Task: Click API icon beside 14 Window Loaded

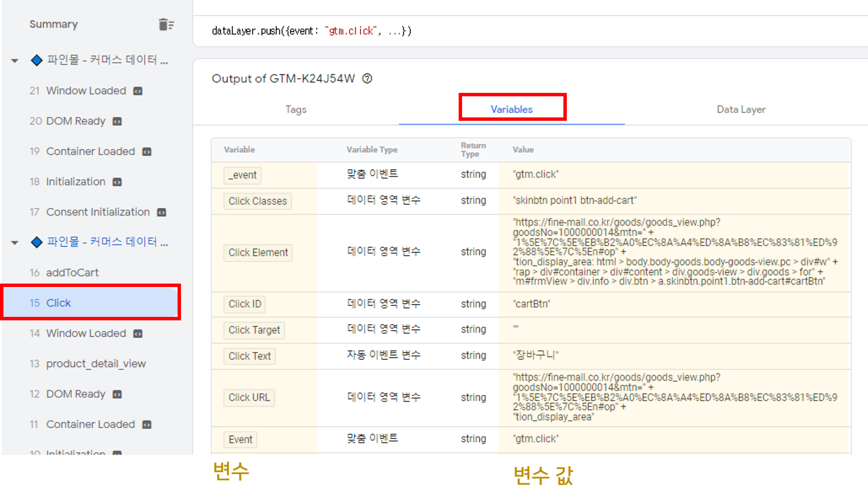Action: 138,334
